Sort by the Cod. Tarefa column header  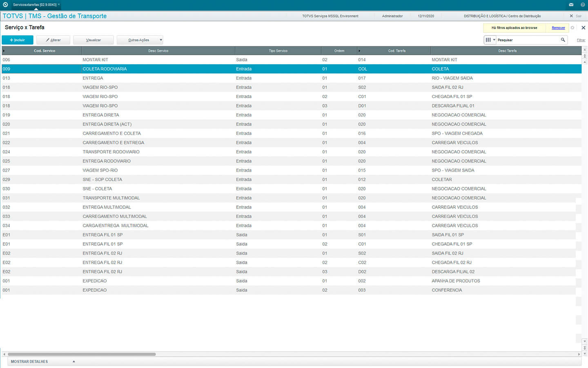[x=396, y=51]
